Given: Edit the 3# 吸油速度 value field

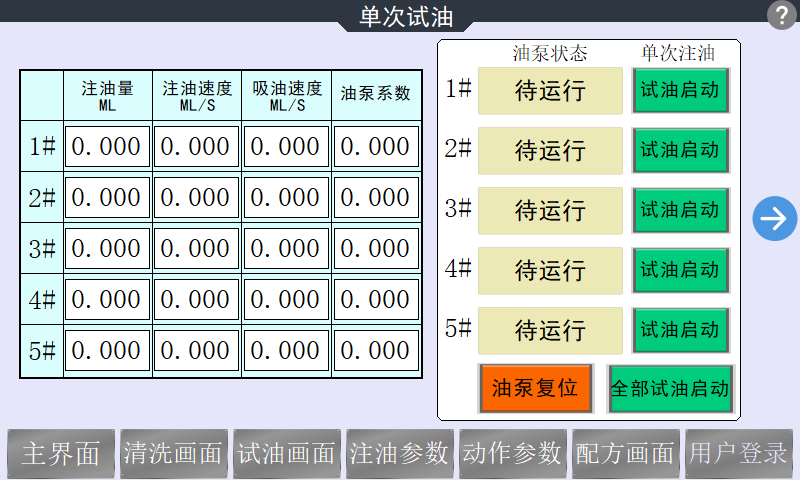Looking at the screenshot, I should [x=286, y=249].
